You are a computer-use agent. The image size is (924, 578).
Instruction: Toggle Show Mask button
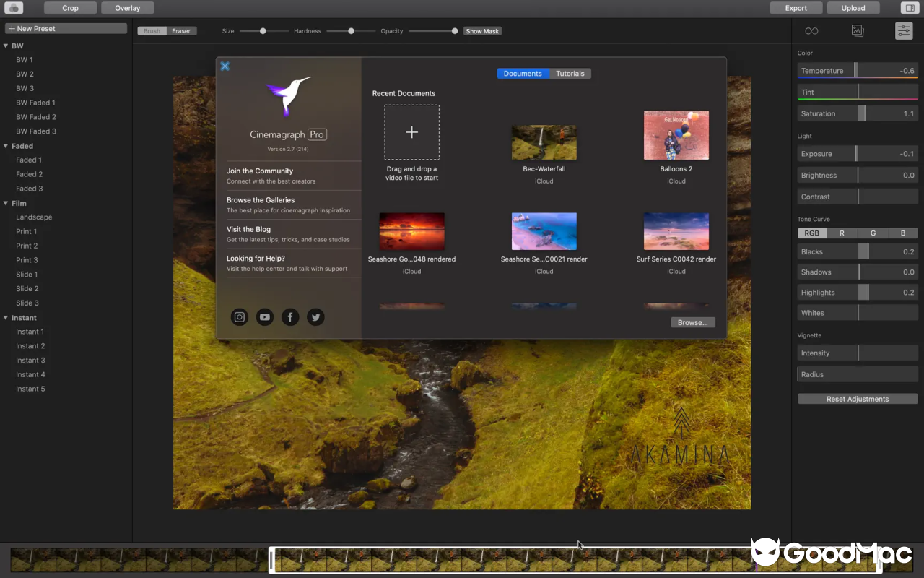tap(482, 31)
